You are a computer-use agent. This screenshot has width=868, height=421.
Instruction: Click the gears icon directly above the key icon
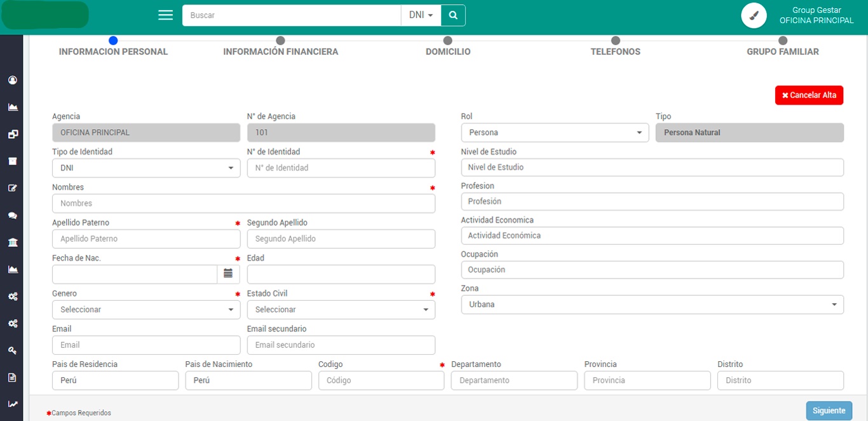pos(12,324)
